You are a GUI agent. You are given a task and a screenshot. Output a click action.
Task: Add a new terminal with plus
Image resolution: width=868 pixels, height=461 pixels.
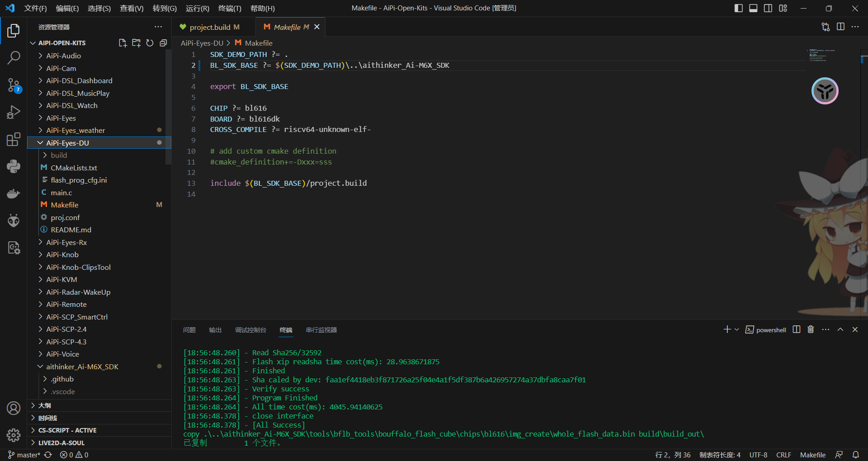click(727, 329)
